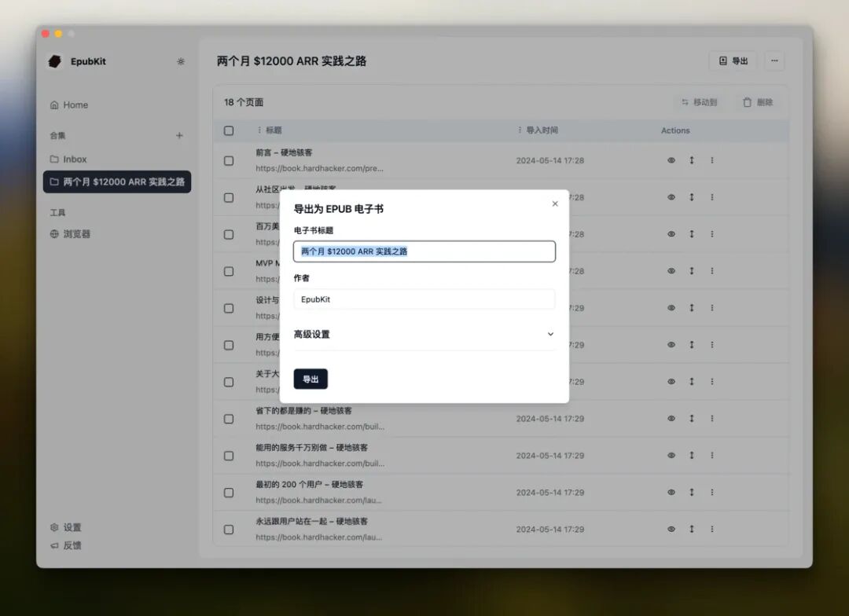Screen dimensions: 849x616
Task: Close the 导出为 EPUB 电子书 dialog
Action: point(555,203)
